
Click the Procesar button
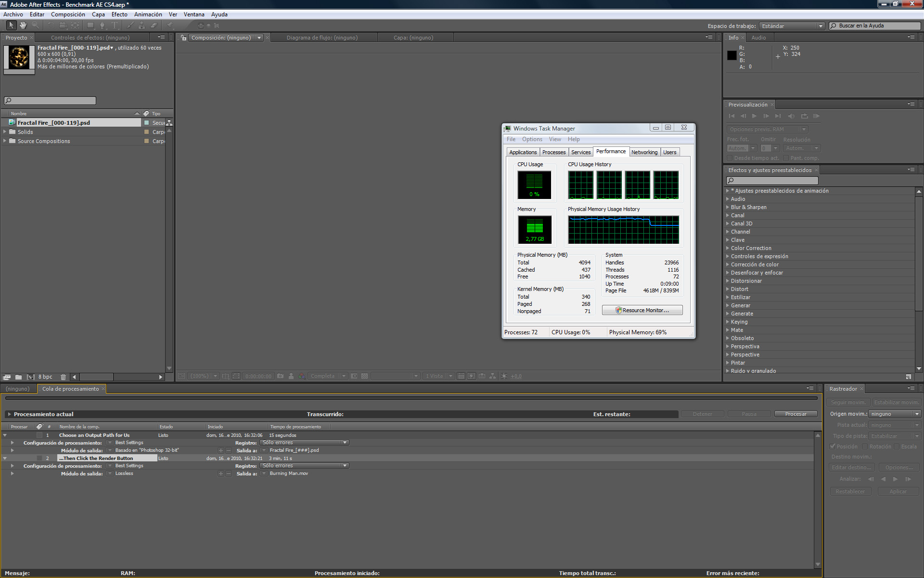click(796, 414)
